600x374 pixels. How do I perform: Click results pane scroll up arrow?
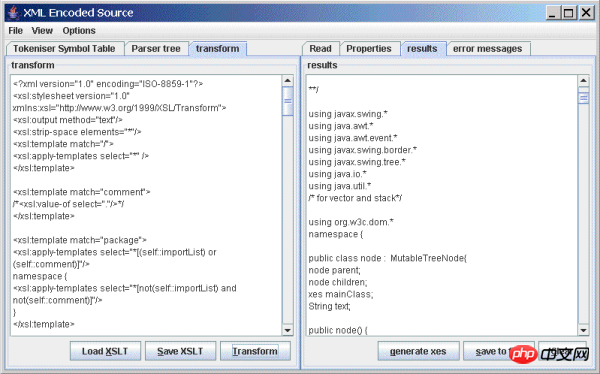583,80
